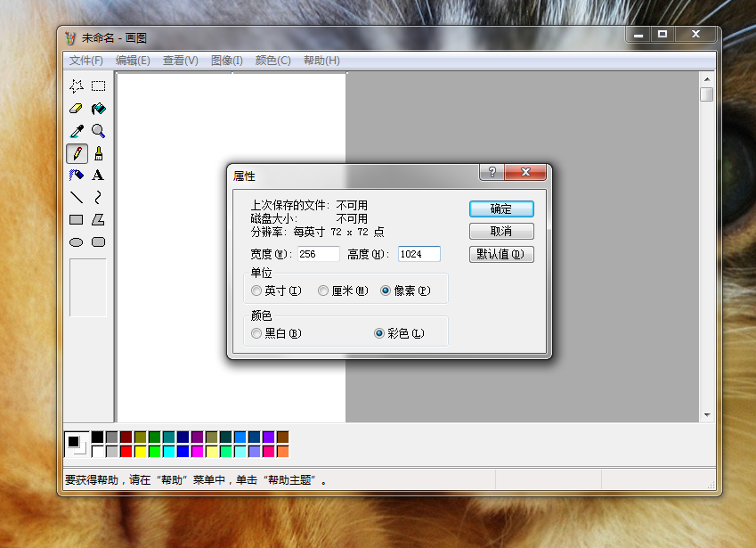Click the vertical scrollbar down arrow
The width and height of the screenshot is (756, 548).
(707, 415)
